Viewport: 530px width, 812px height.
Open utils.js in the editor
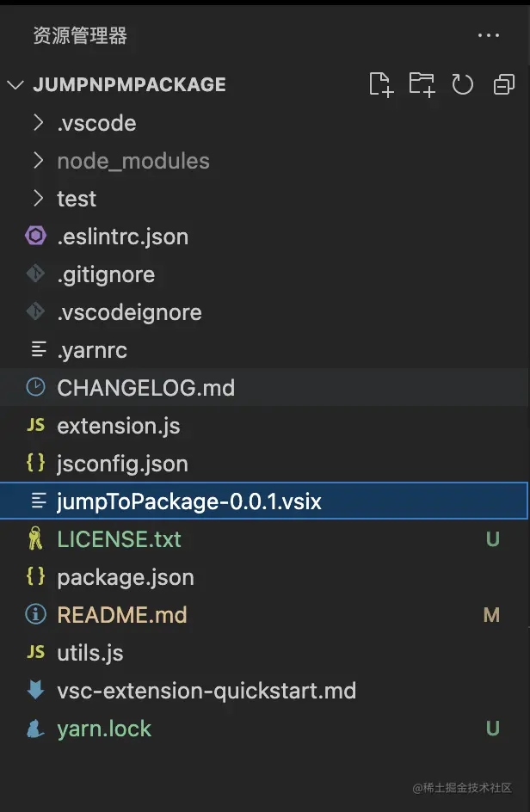(265, 653)
